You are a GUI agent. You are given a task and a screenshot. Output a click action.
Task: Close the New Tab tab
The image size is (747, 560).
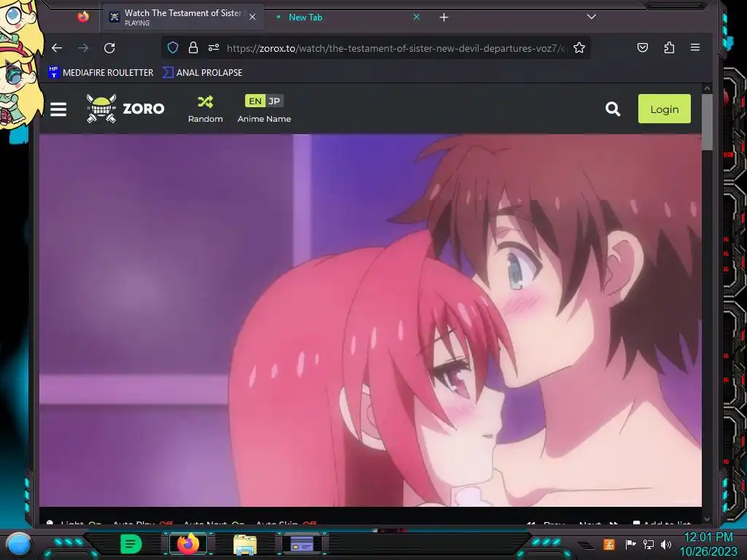click(417, 17)
